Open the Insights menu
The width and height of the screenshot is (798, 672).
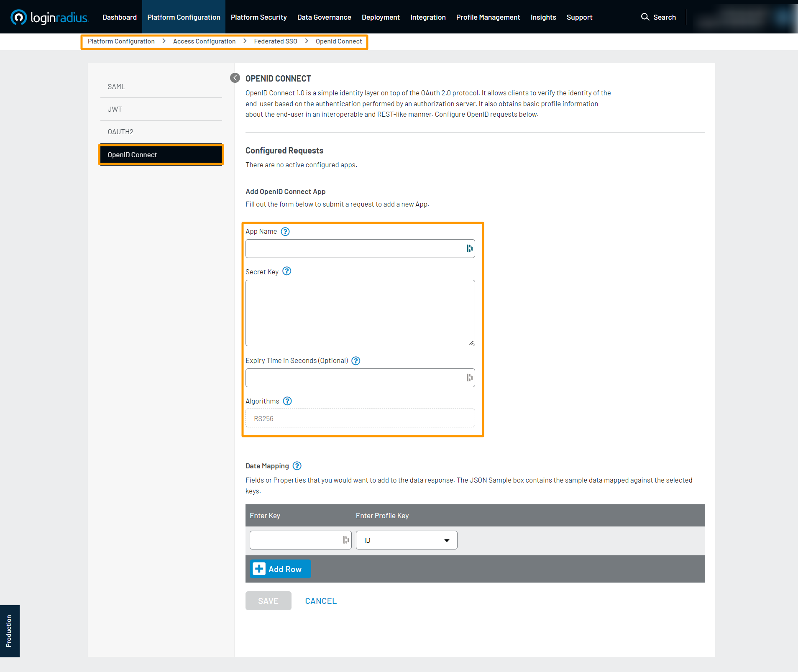pos(543,17)
